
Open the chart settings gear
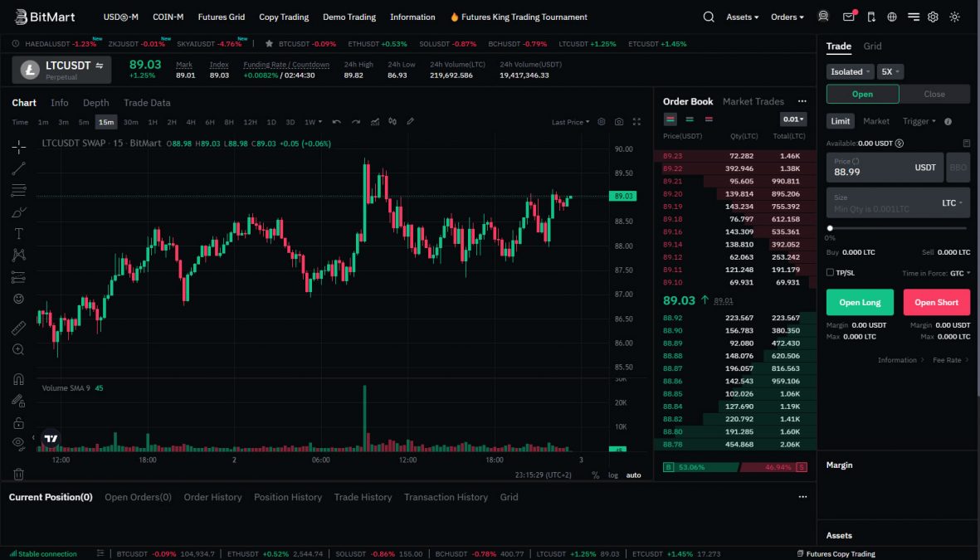click(x=602, y=122)
